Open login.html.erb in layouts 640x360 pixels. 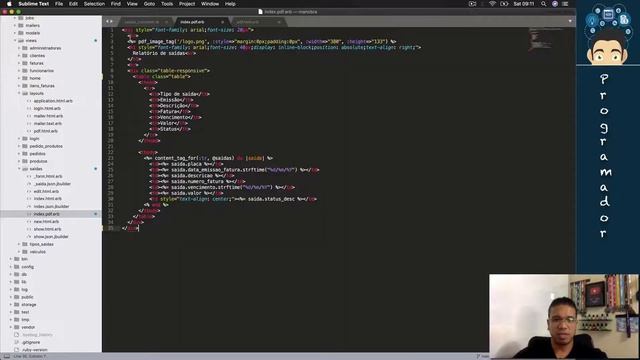click(47, 108)
